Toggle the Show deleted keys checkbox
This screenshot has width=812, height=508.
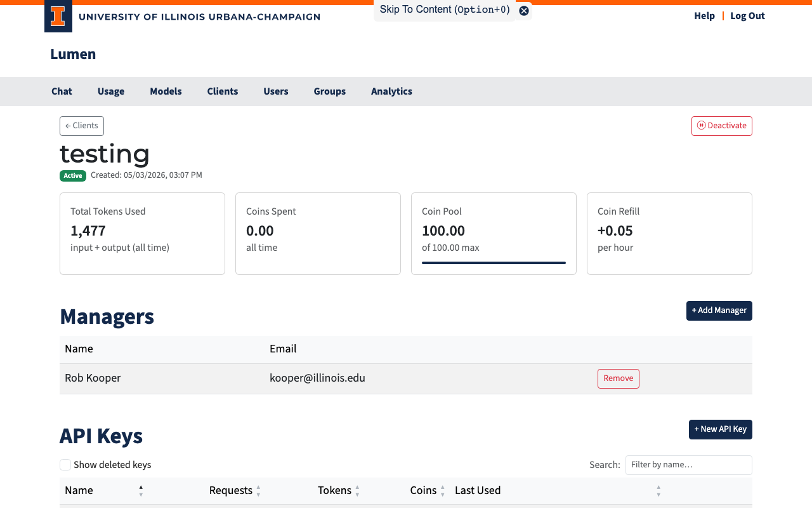tap(65, 465)
